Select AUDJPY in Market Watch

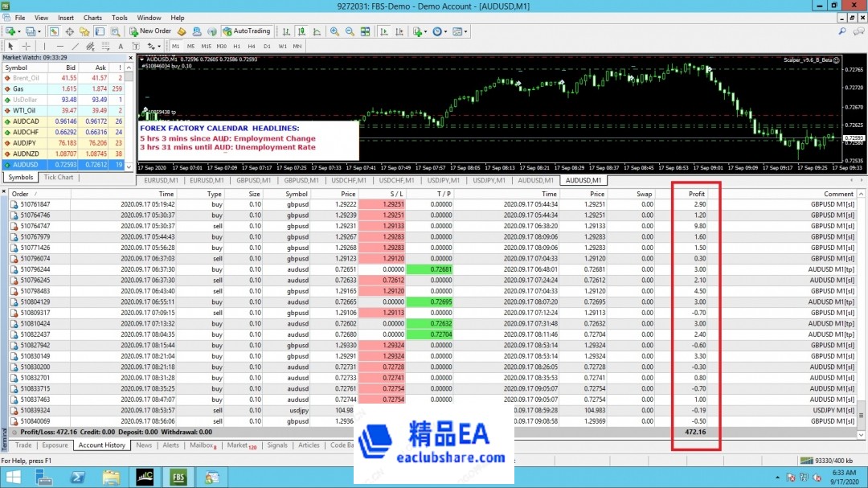[x=63, y=143]
